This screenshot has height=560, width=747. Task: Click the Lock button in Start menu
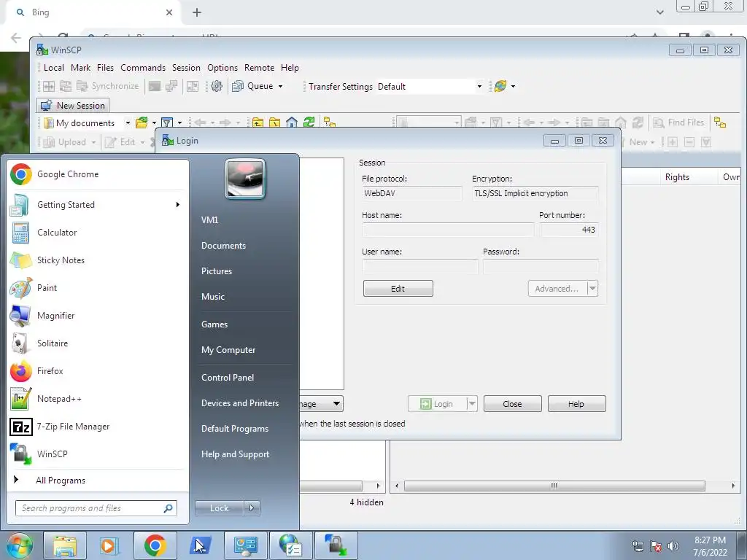coord(219,508)
